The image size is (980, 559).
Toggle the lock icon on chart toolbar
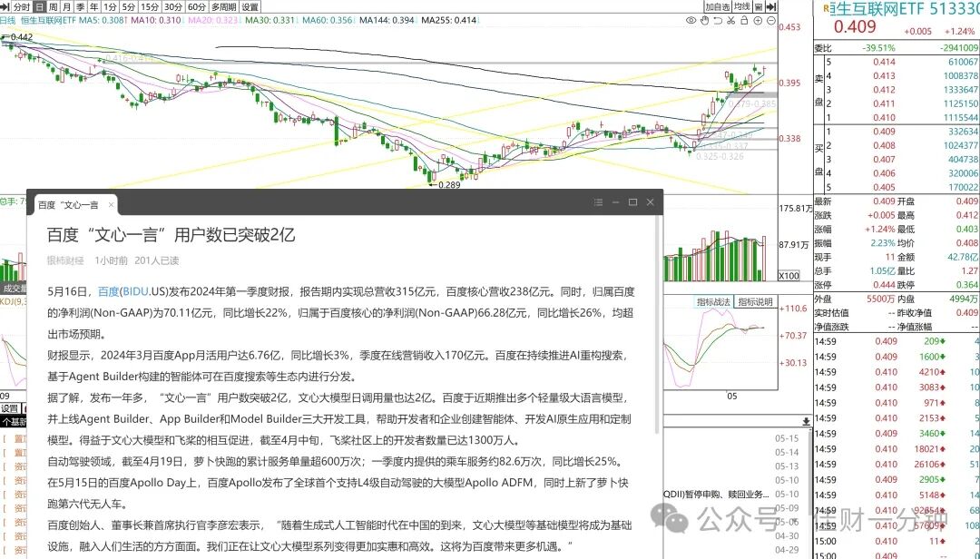(744, 21)
